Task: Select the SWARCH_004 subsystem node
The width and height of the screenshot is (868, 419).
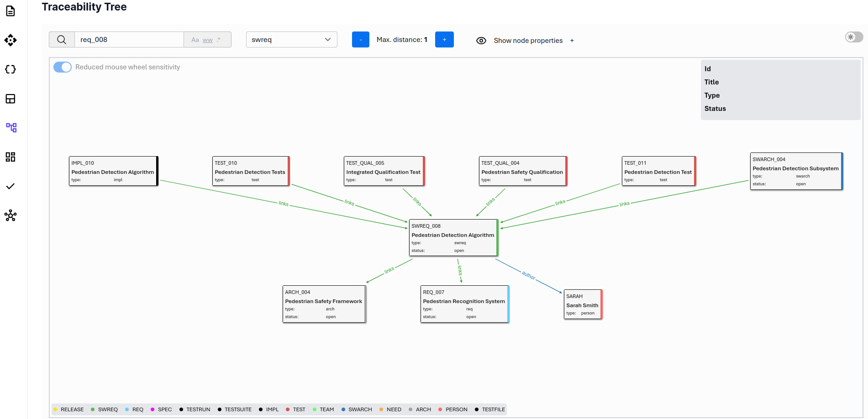Action: point(797,171)
